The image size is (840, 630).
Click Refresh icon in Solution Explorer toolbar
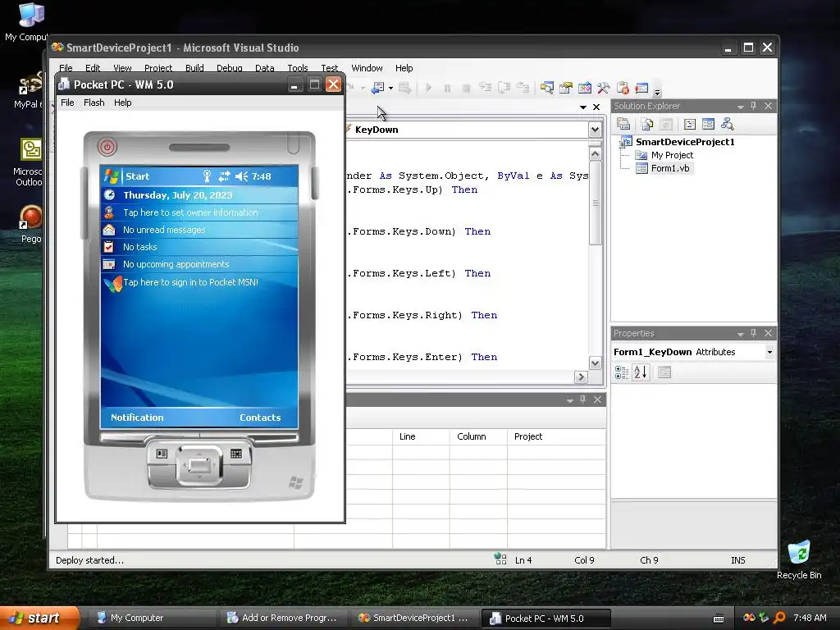click(x=666, y=125)
